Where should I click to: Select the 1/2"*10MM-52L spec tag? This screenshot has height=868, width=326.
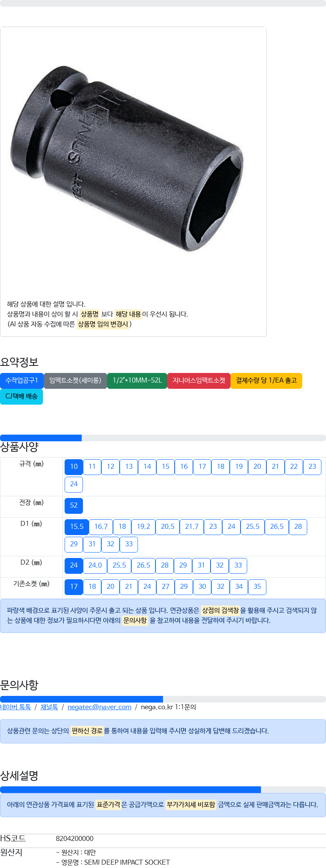tap(137, 380)
